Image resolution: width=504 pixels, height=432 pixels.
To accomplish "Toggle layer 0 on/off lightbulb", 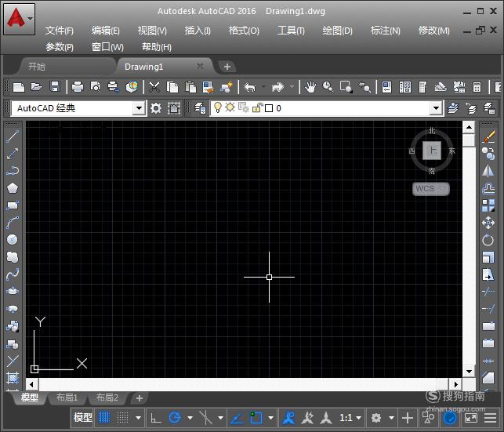I will tap(218, 107).
